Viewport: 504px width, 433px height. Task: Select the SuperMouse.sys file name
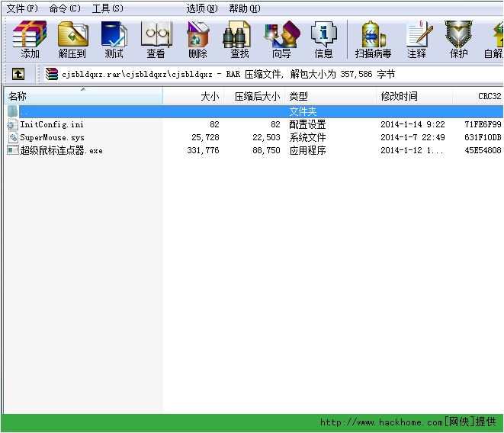tap(52, 137)
